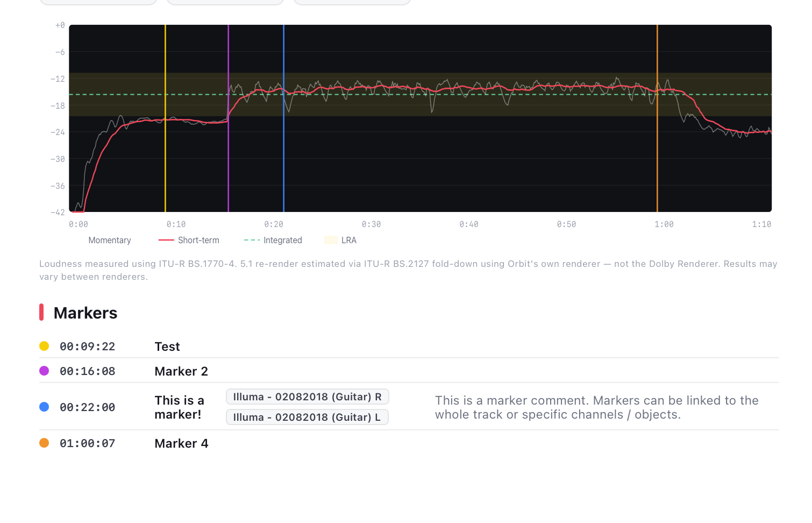Screen dimensions: 812x523
Task: Click the Illuma Guitar L channel tag
Action: (x=307, y=417)
